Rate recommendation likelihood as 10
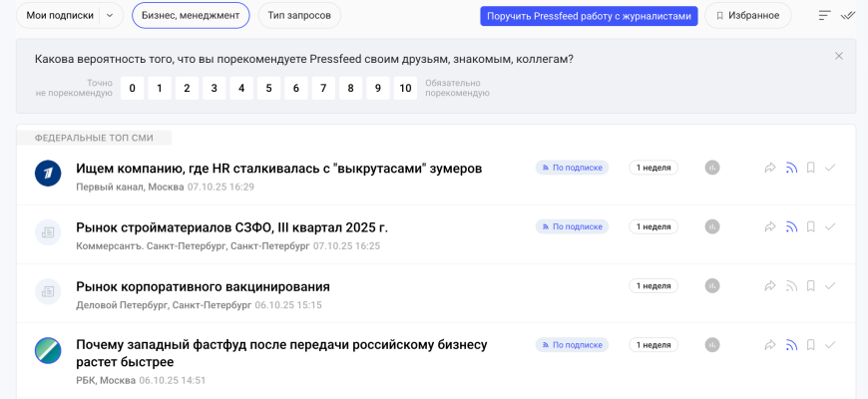The width and height of the screenshot is (868, 399). [405, 88]
